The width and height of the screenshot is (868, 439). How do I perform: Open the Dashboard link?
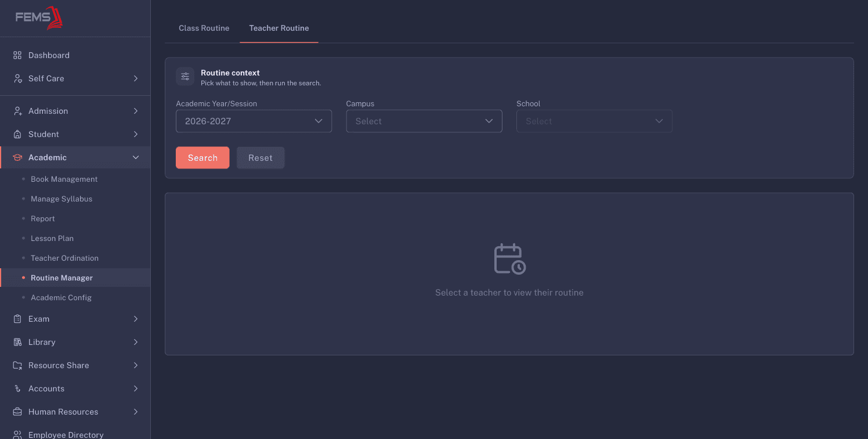click(49, 55)
